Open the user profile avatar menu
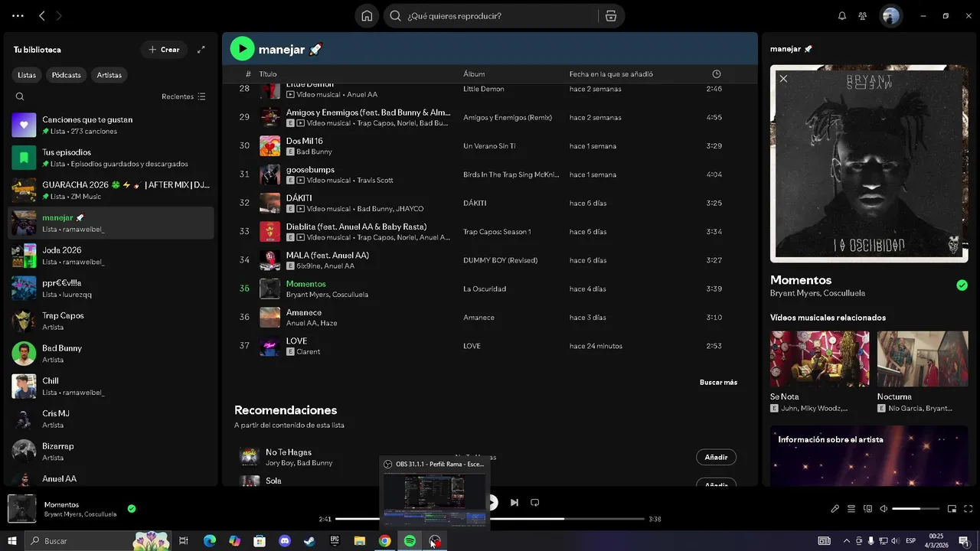The height and width of the screenshot is (551, 980). (x=890, y=16)
